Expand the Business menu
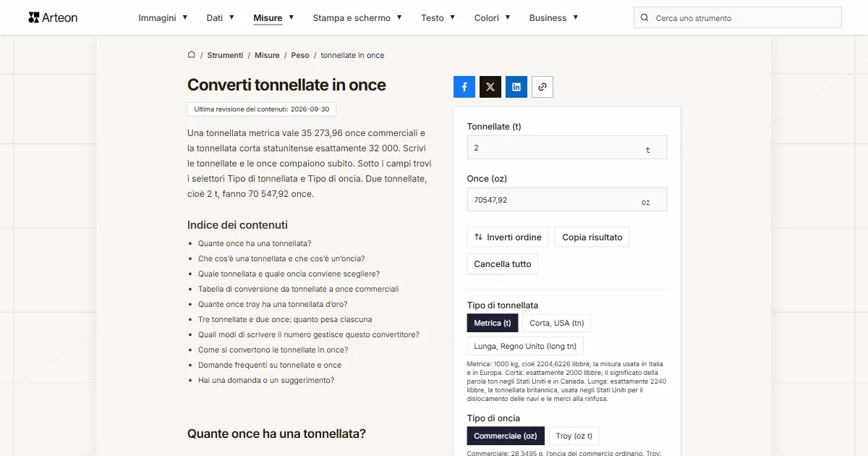 [554, 18]
